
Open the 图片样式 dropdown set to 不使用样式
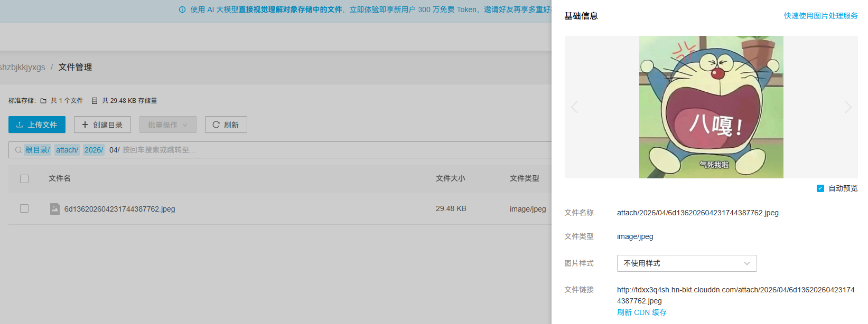click(687, 263)
